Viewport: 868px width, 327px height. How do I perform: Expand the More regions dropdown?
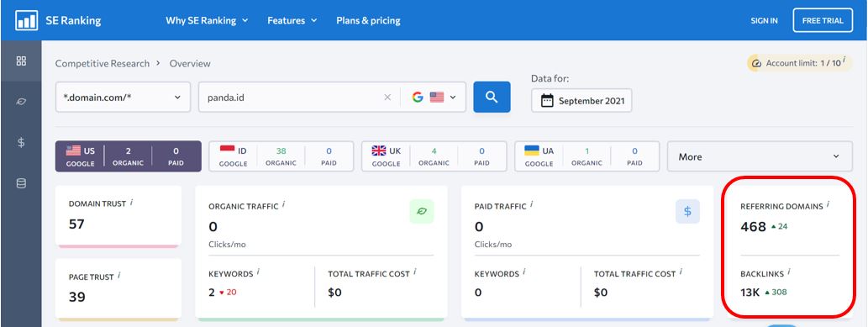coord(760,156)
